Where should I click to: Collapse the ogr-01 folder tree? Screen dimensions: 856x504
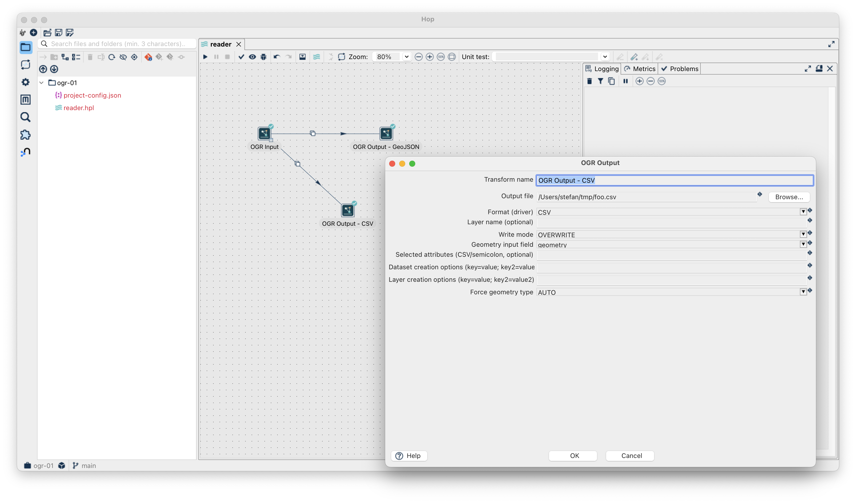pyautogui.click(x=42, y=83)
